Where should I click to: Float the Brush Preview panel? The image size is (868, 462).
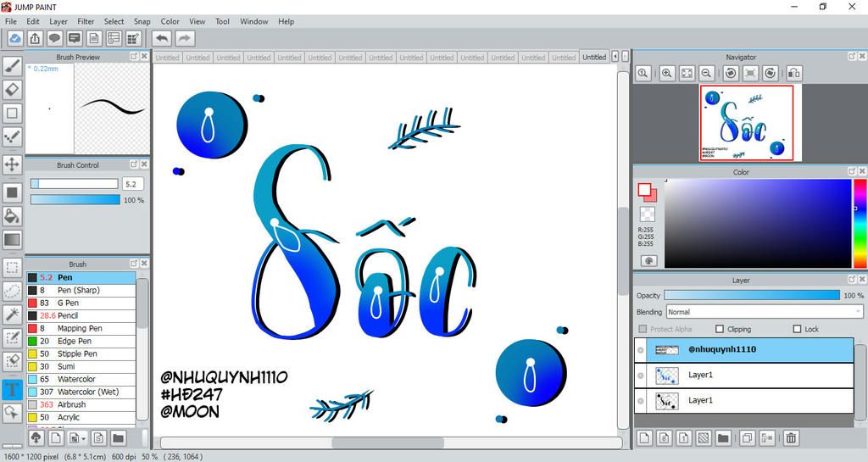click(134, 57)
